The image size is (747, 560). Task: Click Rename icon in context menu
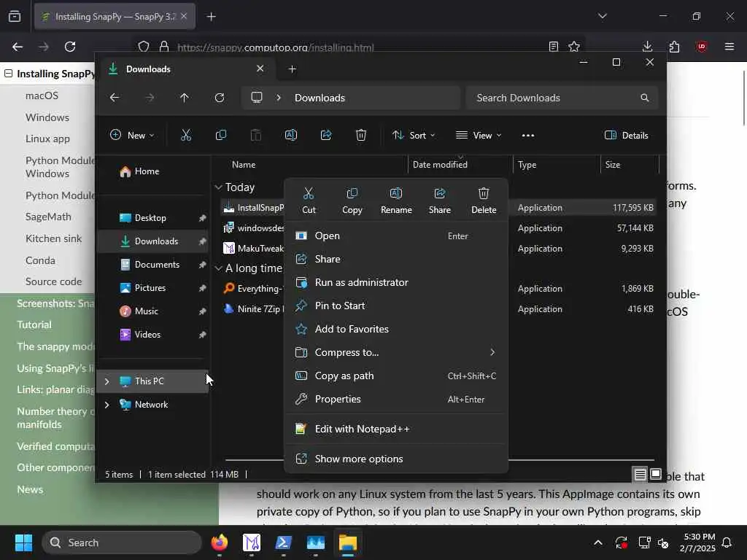click(396, 193)
